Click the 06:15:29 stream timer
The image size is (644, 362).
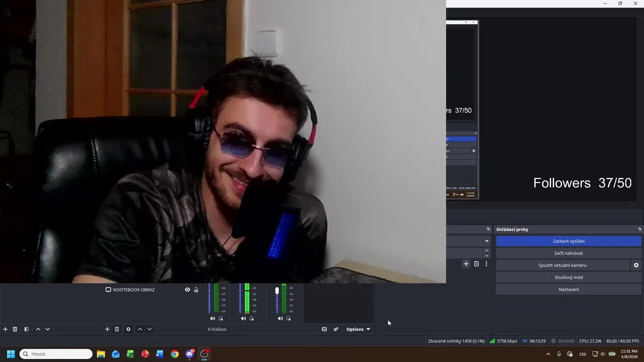point(534,341)
